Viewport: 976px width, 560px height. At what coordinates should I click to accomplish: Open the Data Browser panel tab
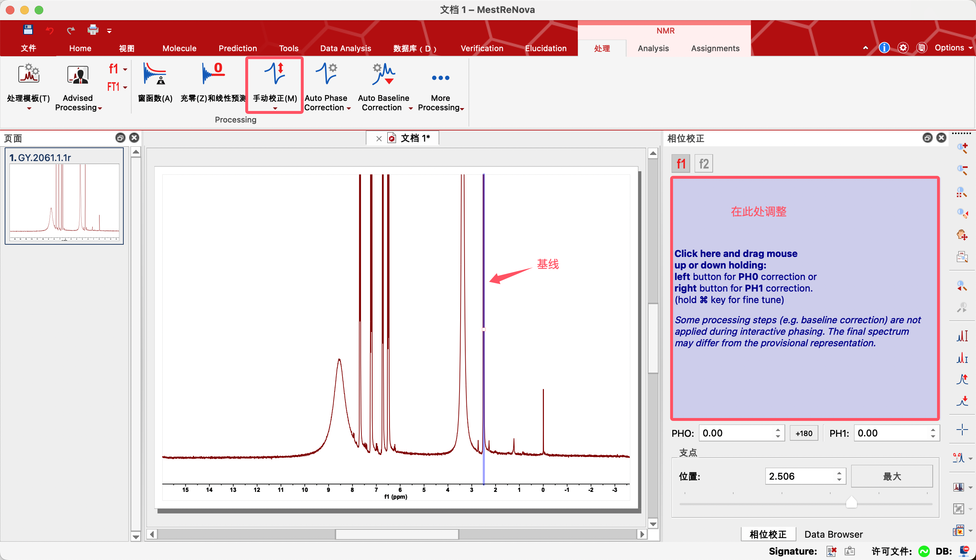pyautogui.click(x=833, y=534)
